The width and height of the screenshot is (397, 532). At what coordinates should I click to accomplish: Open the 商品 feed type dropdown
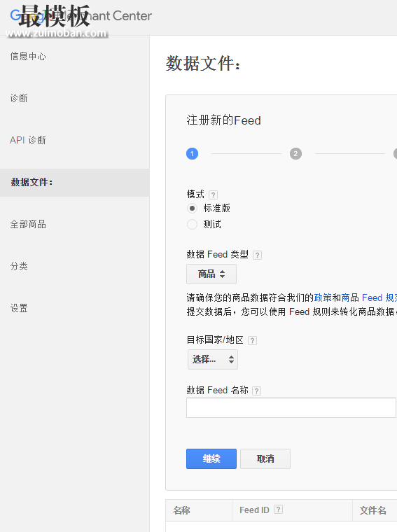tap(211, 274)
